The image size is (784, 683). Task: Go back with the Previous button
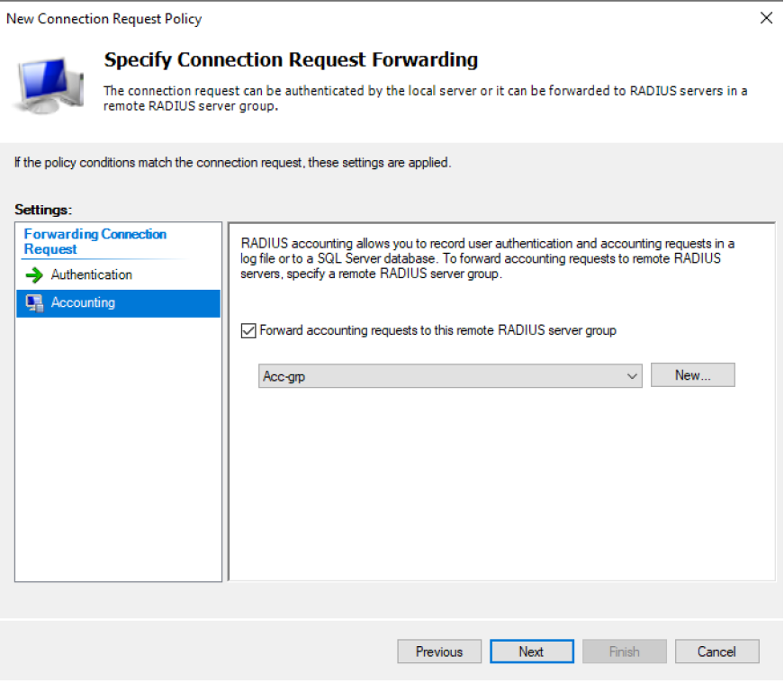point(439,652)
